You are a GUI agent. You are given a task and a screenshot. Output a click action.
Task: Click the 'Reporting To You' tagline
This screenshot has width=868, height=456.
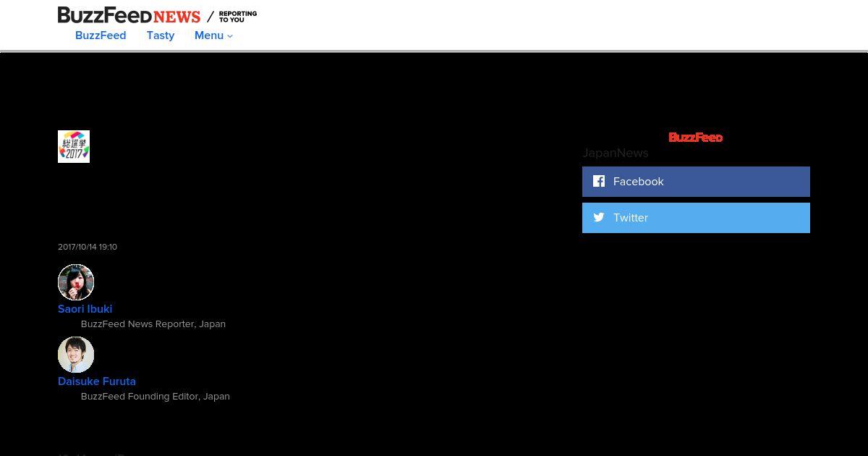coord(238,17)
